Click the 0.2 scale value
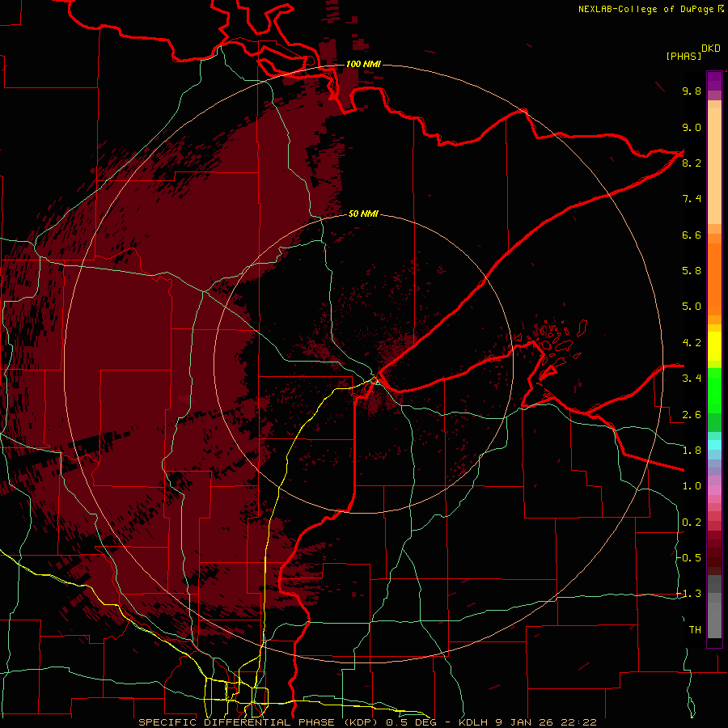This screenshot has height=728, width=728. pyautogui.click(x=692, y=523)
